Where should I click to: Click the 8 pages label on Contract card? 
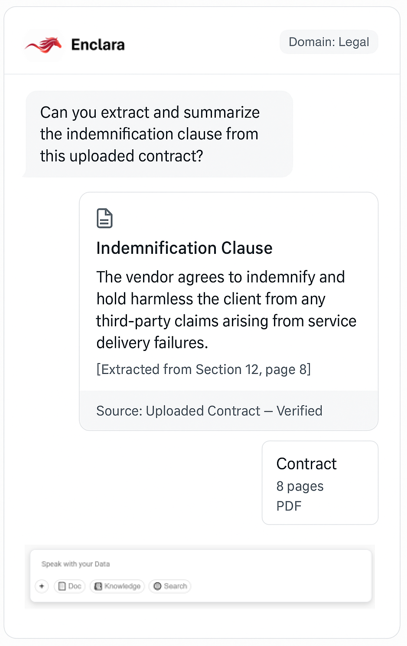tap(299, 486)
